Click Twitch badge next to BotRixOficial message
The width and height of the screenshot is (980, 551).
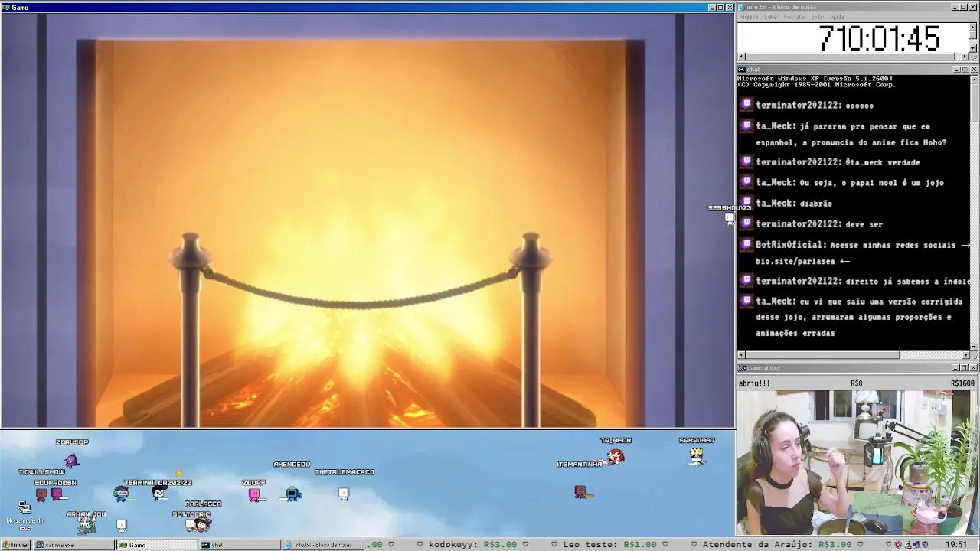coord(746,245)
